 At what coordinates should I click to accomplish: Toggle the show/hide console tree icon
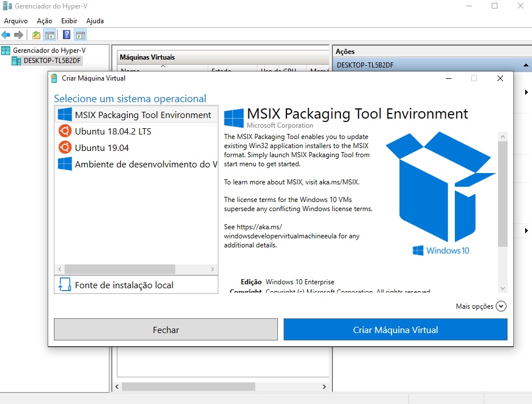(x=50, y=35)
